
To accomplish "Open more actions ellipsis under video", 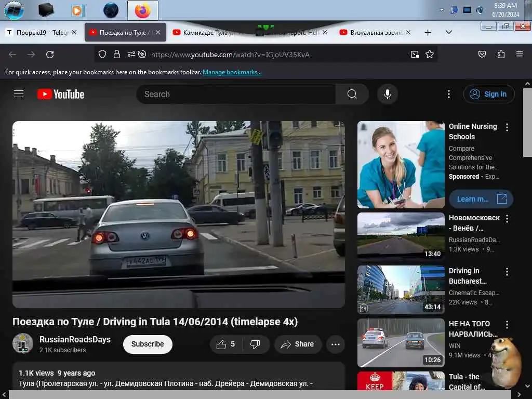I will pos(336,344).
